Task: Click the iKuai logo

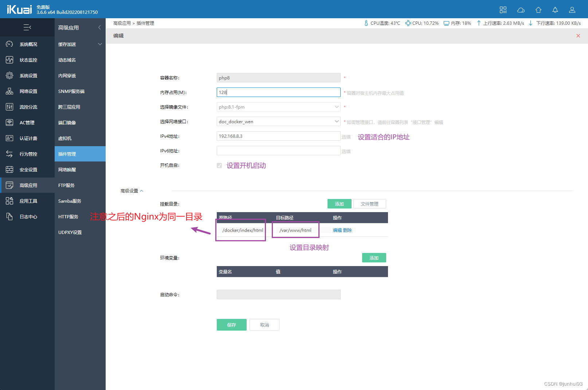Action: point(19,9)
